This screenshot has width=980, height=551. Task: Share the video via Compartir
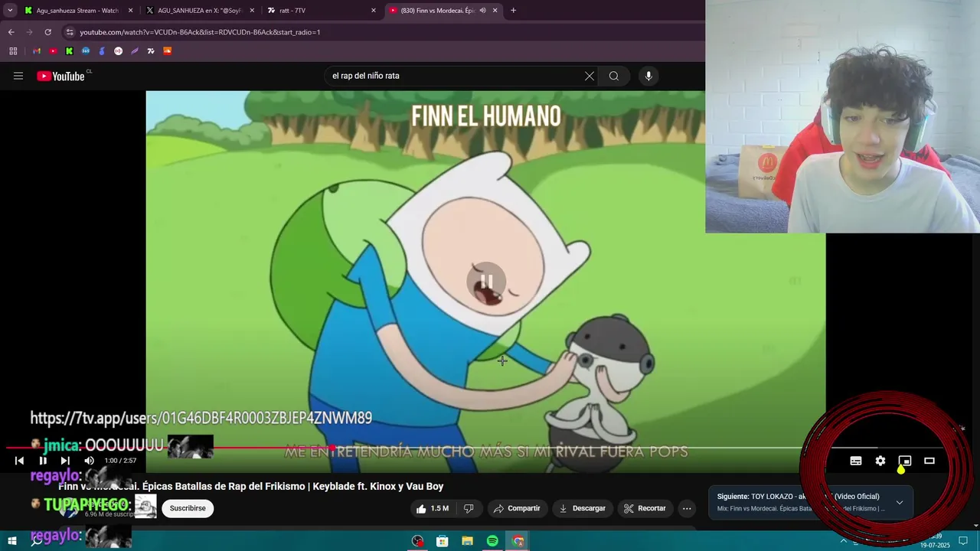point(517,508)
